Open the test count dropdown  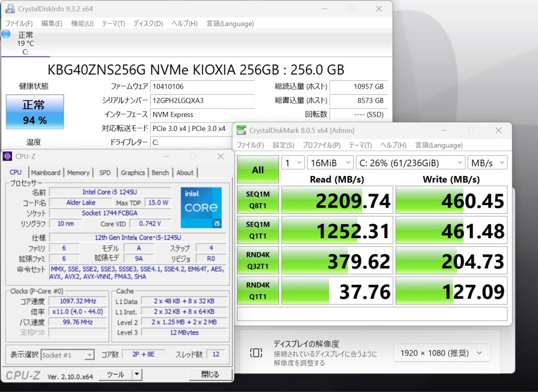[x=293, y=163]
